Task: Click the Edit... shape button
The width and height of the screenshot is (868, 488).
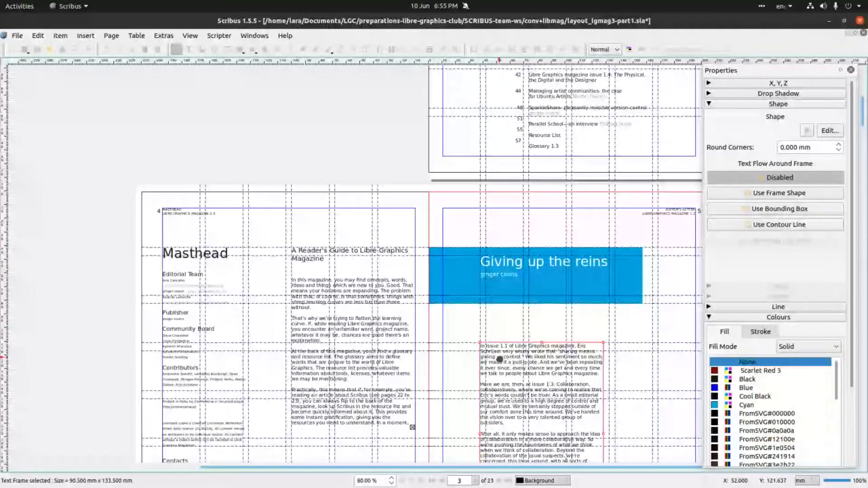Action: click(x=830, y=130)
